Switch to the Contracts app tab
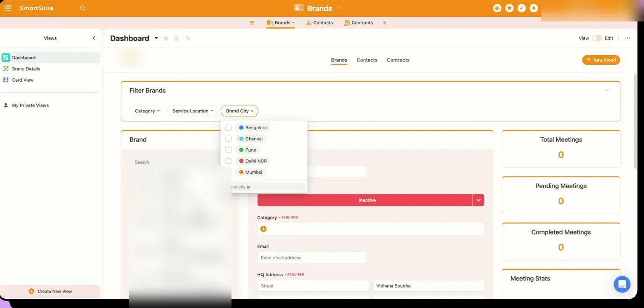 click(358, 22)
